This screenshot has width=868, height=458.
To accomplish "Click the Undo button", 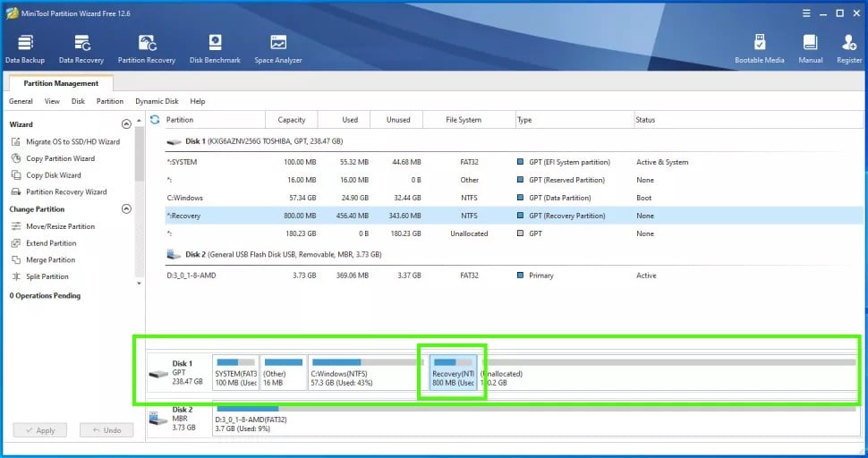I will [x=106, y=430].
